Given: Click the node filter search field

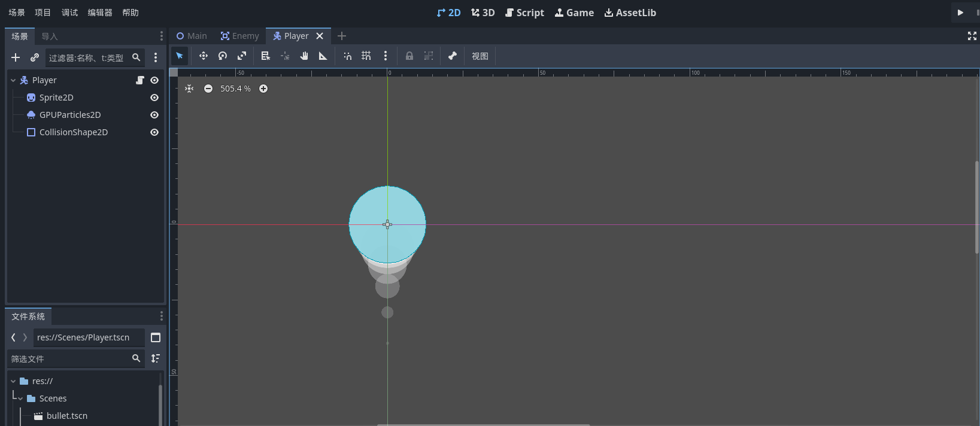Looking at the screenshot, I should coord(87,57).
